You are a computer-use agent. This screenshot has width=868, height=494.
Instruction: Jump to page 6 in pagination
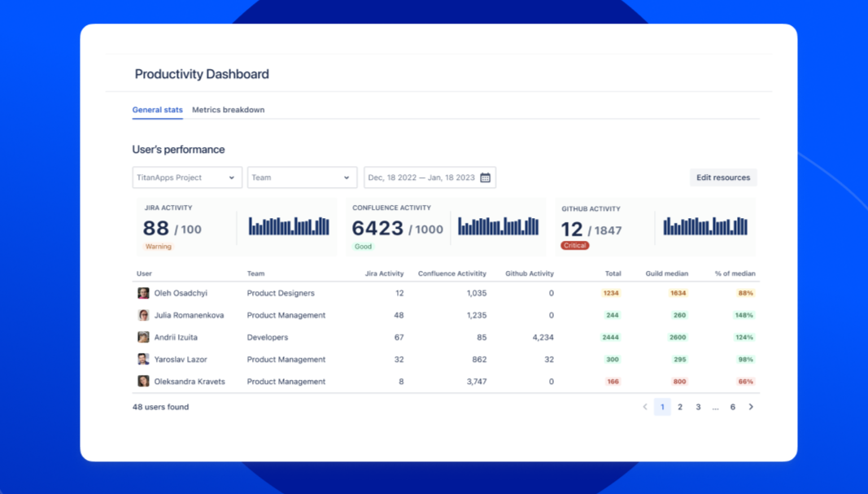point(733,407)
